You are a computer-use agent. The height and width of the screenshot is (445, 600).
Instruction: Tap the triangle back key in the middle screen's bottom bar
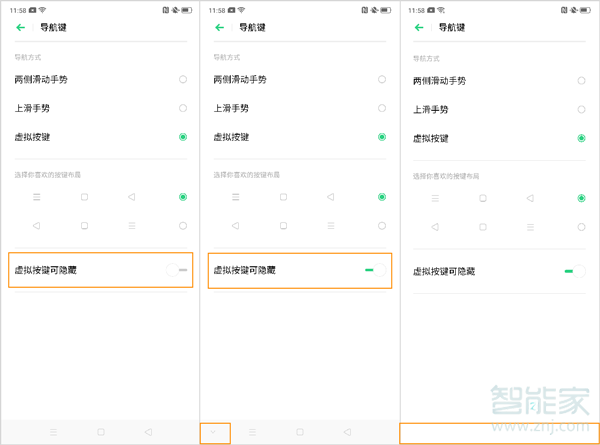[x=347, y=432]
